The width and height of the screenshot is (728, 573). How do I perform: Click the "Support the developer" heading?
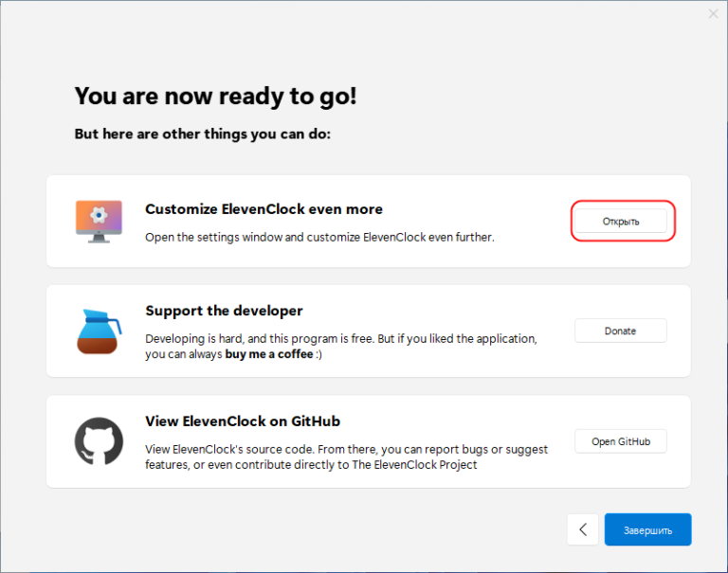[224, 311]
